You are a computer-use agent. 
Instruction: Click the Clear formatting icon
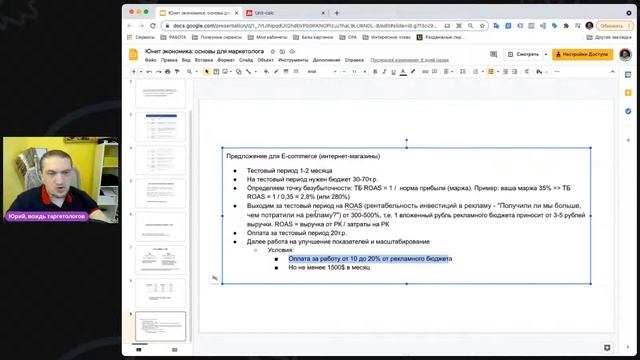click(527, 72)
